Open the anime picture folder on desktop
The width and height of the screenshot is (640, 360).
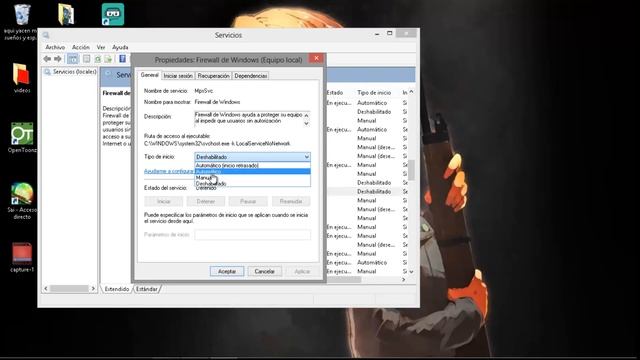[66, 14]
